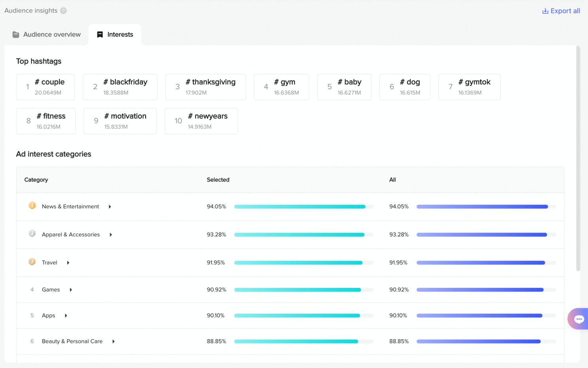This screenshot has height=368, width=588.
Task: Expand the Beauty & Personal Care category
Action: tap(113, 342)
